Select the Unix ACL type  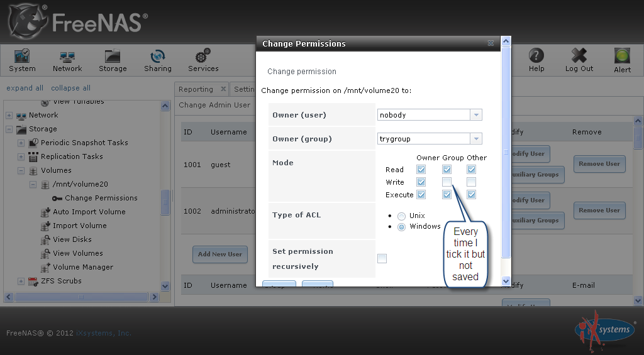pyautogui.click(x=401, y=216)
